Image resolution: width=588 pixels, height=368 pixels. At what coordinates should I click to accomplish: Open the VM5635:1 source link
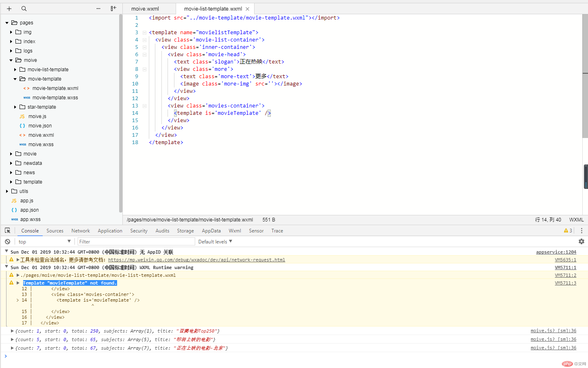pos(565,260)
